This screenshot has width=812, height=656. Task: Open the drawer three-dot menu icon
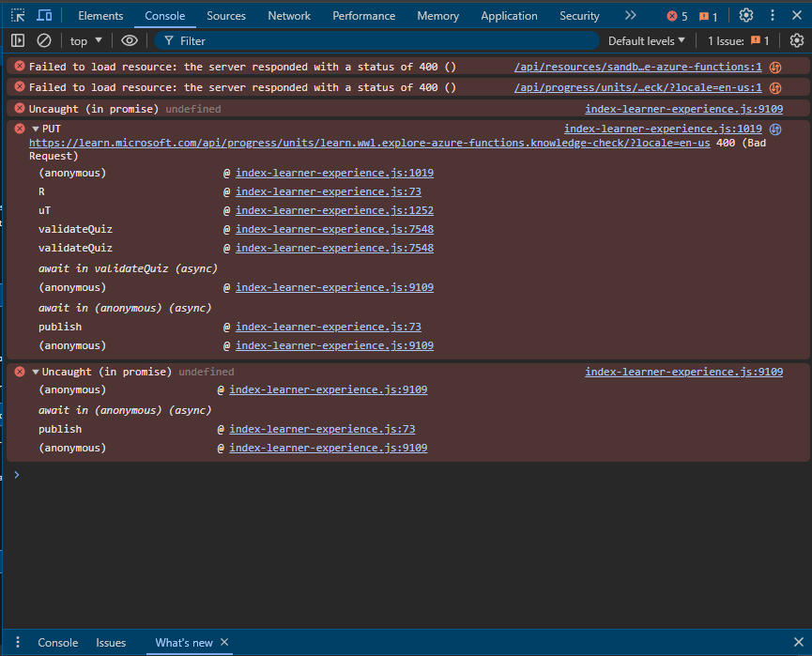[x=18, y=642]
